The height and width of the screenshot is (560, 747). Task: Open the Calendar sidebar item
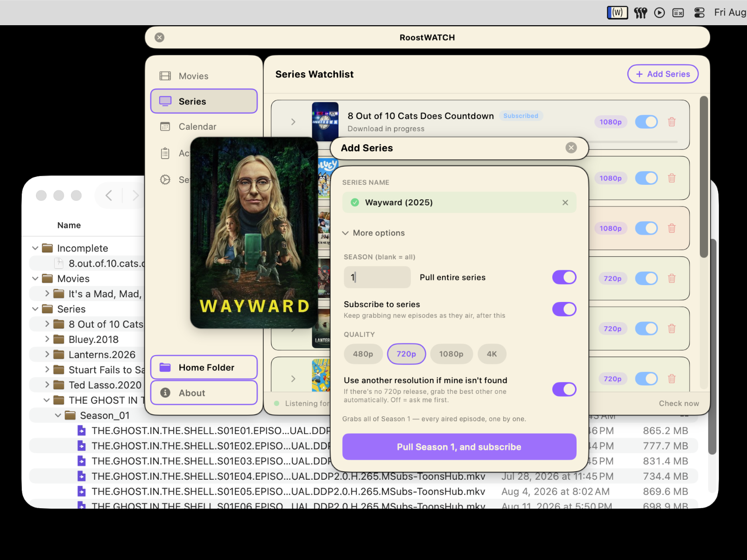pos(204,126)
